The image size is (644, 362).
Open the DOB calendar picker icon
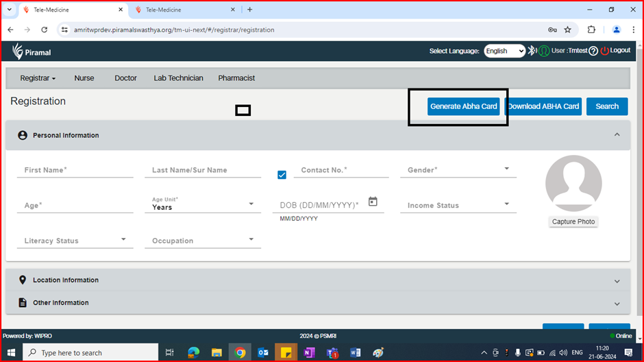373,202
